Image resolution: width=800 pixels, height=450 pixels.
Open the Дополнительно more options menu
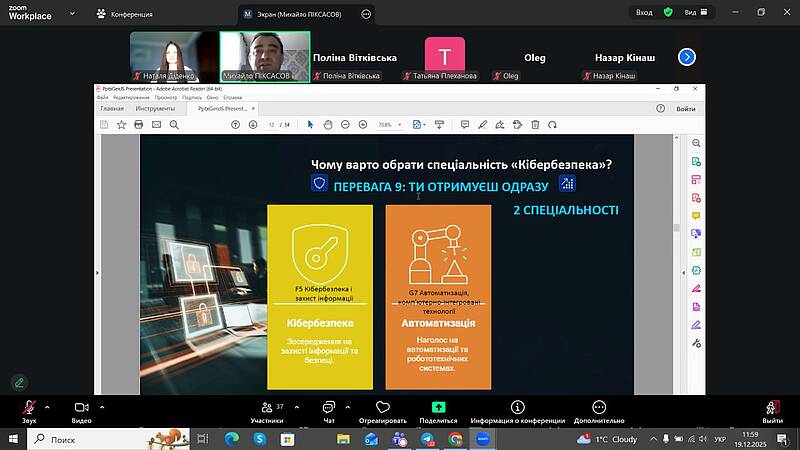point(599,410)
